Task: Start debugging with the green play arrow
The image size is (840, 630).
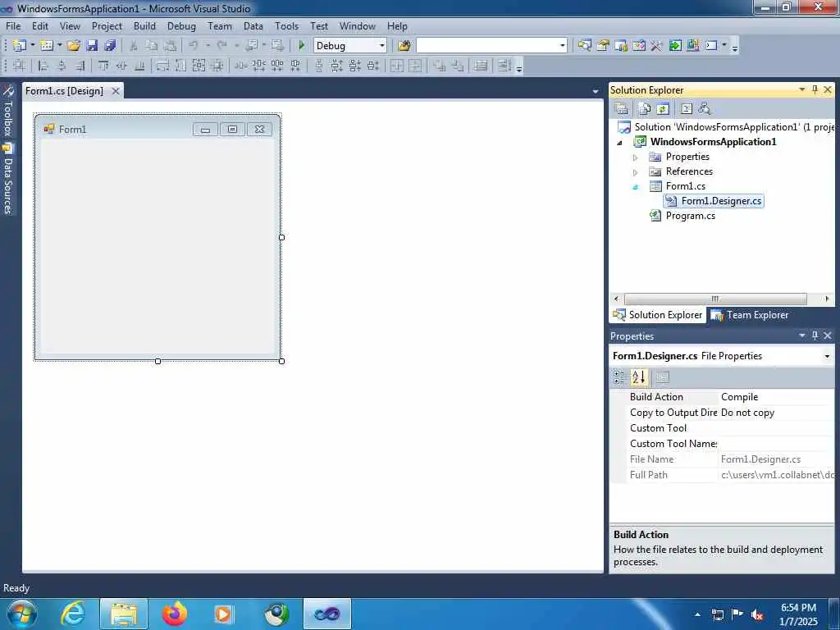Action: 302,46
